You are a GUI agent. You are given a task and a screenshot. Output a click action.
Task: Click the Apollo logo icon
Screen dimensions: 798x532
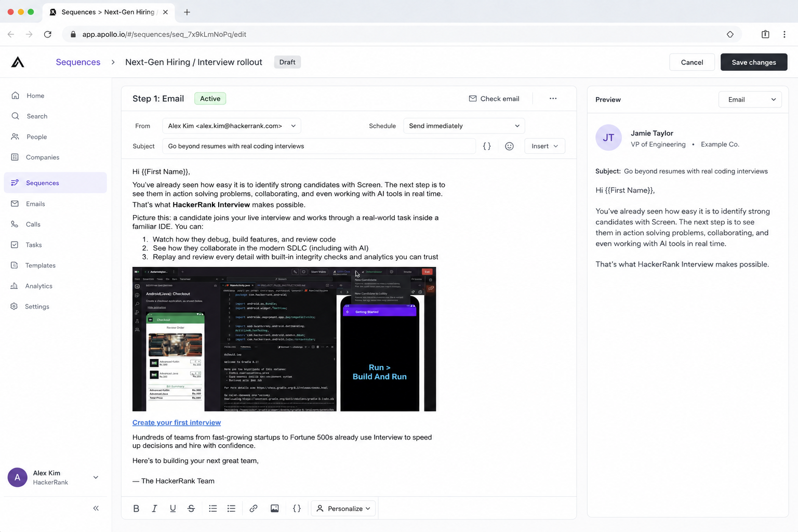click(x=18, y=62)
